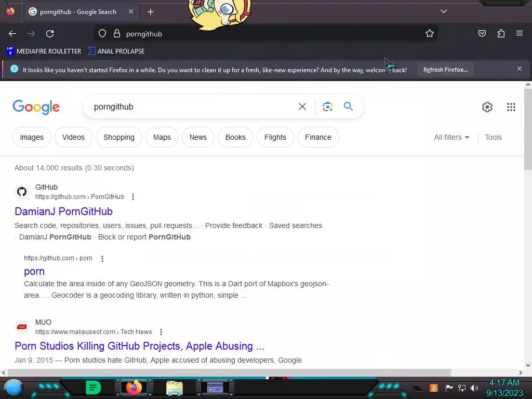Open the Google apps grid
Screen dimensions: 532x399
511,107
